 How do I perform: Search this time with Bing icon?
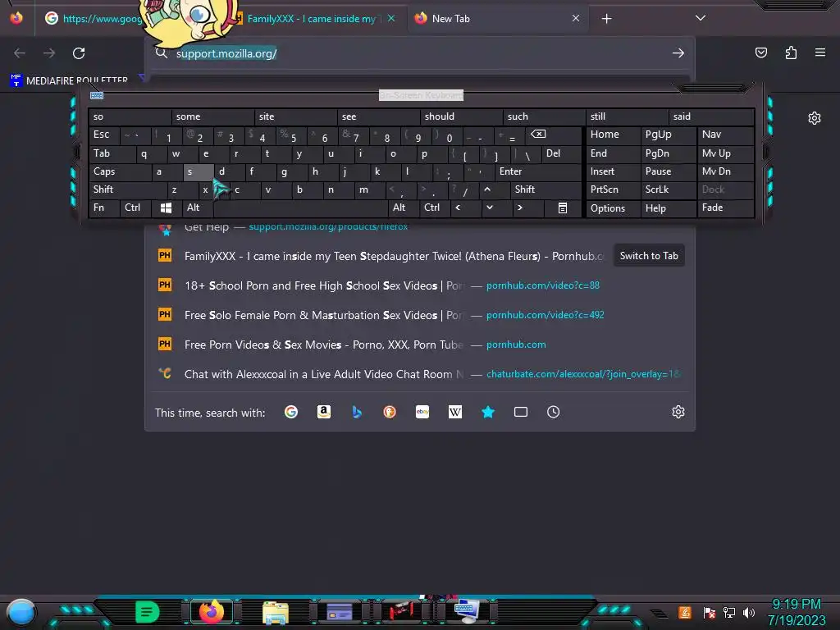click(357, 412)
